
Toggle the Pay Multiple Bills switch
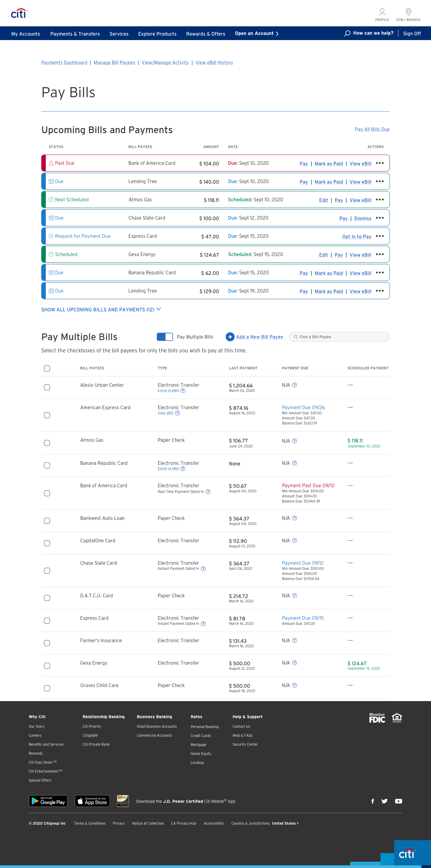[165, 336]
